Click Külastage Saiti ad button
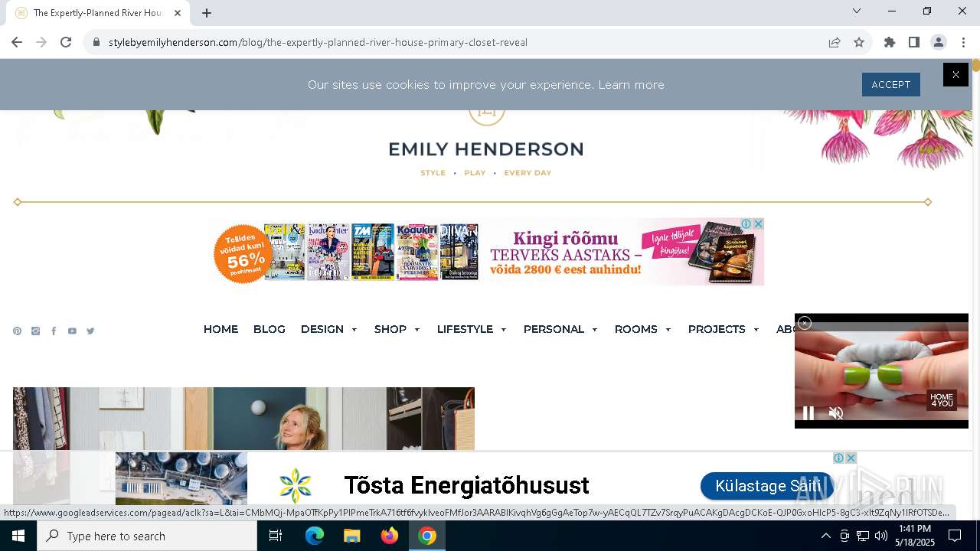 (767, 486)
